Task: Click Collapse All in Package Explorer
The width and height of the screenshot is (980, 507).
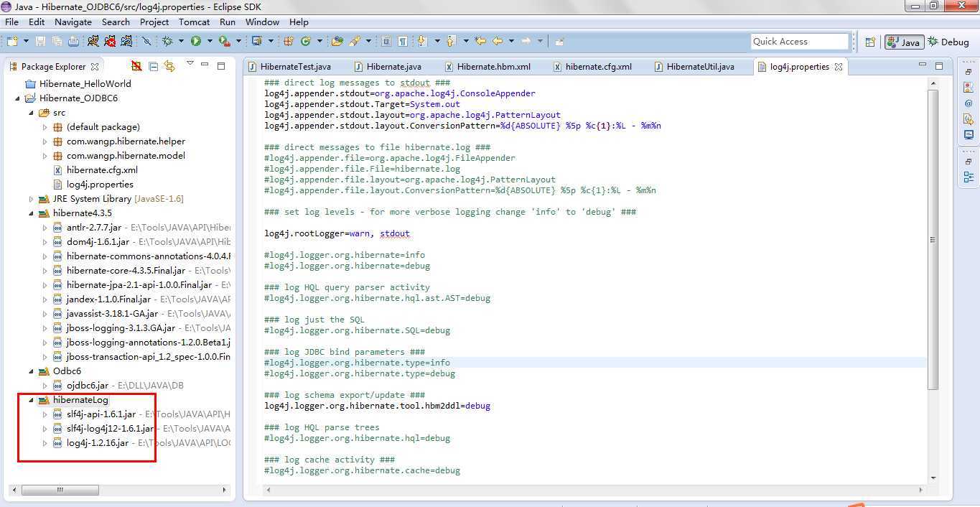Action: [154, 66]
